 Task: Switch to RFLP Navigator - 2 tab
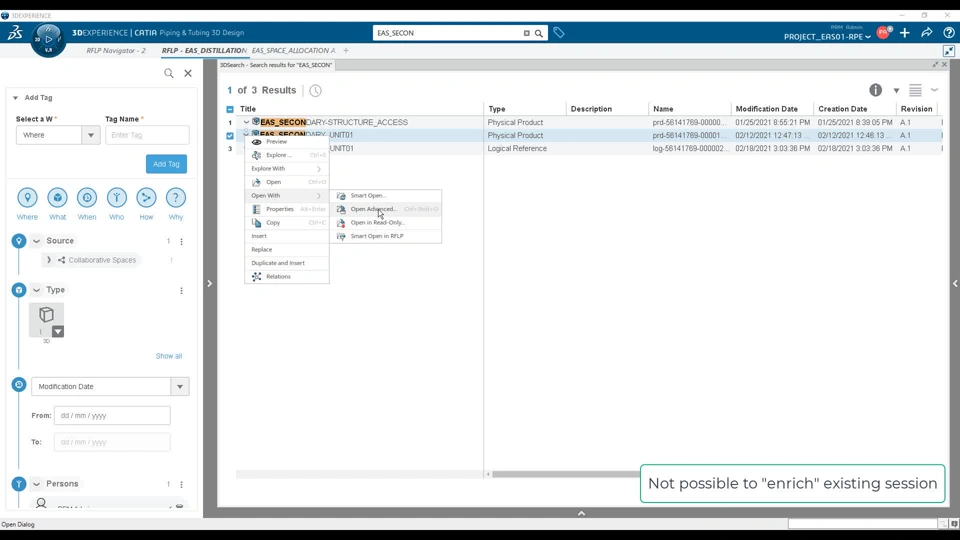pyautogui.click(x=116, y=51)
